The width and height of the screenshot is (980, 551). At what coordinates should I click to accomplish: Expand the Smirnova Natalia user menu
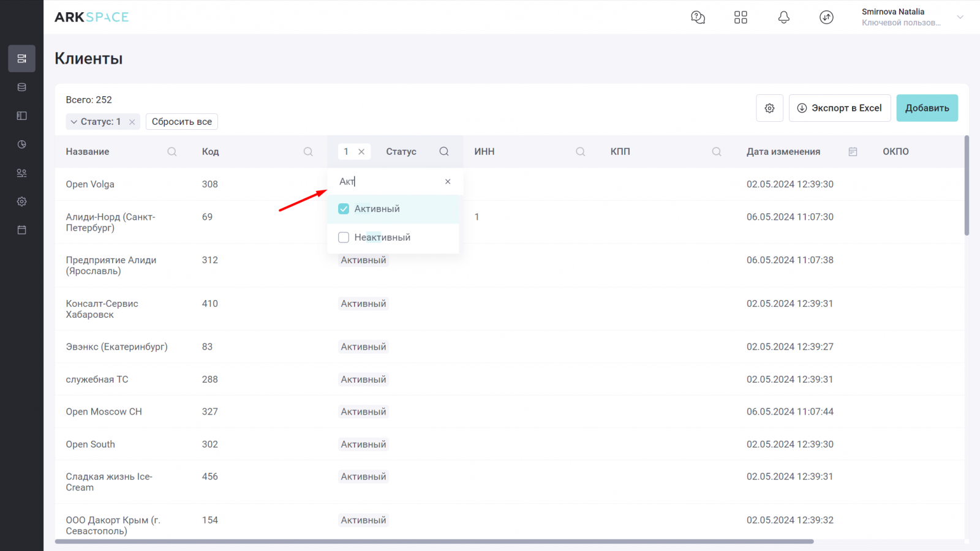tap(960, 17)
